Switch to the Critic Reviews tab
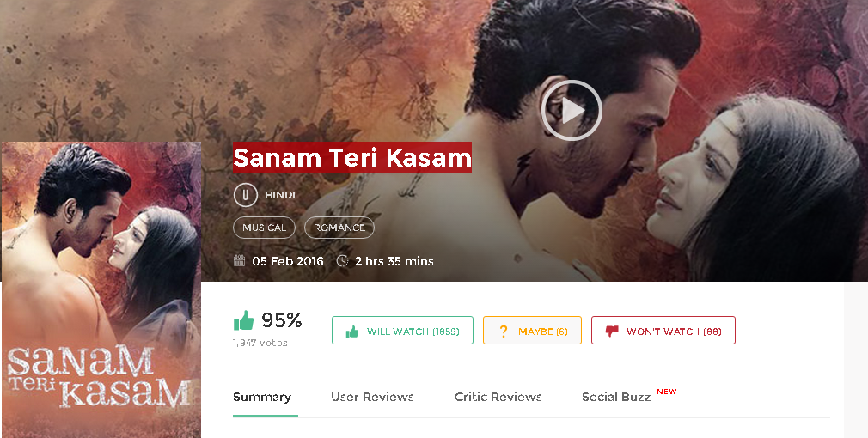Image resolution: width=868 pixels, height=438 pixels. click(x=498, y=397)
